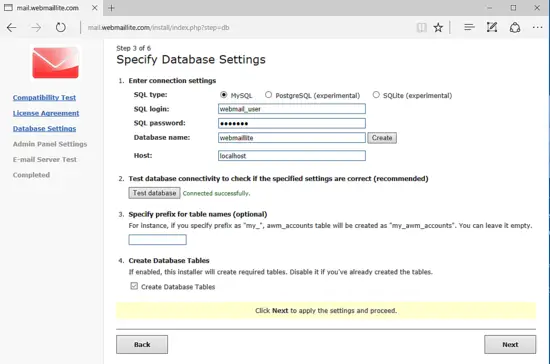Image resolution: width=550 pixels, height=364 pixels.
Task: Click the Database name field
Action: coord(291,137)
